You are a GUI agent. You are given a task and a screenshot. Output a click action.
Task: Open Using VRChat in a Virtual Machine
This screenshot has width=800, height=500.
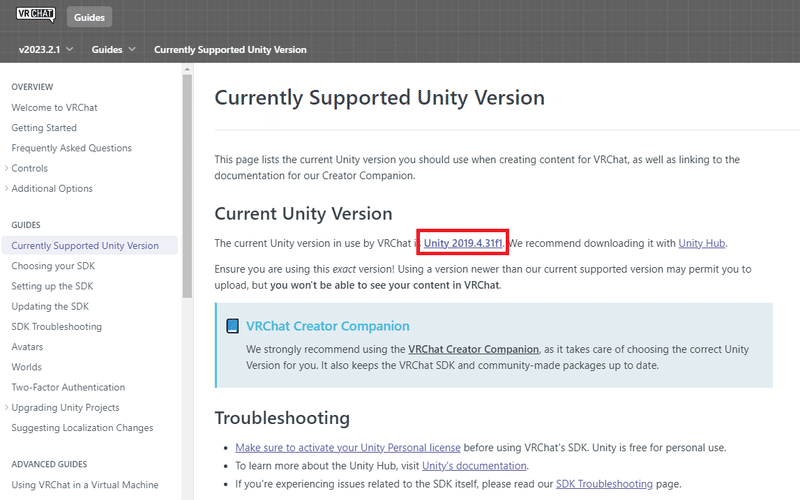[x=85, y=485]
